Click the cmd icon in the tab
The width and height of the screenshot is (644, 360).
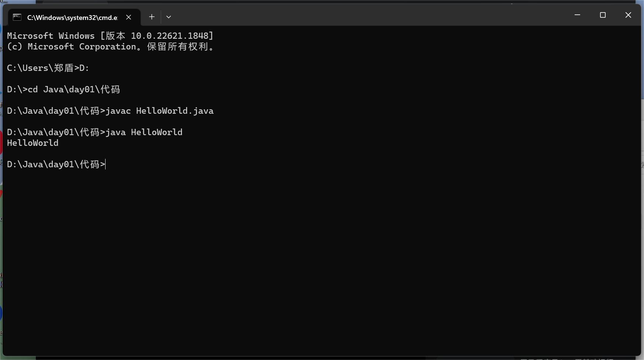click(17, 17)
